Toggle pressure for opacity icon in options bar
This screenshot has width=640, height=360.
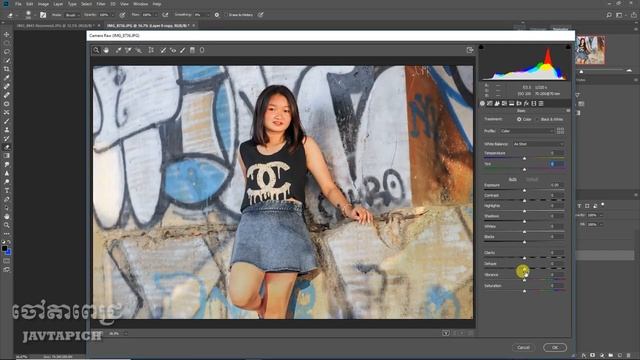pos(122,15)
